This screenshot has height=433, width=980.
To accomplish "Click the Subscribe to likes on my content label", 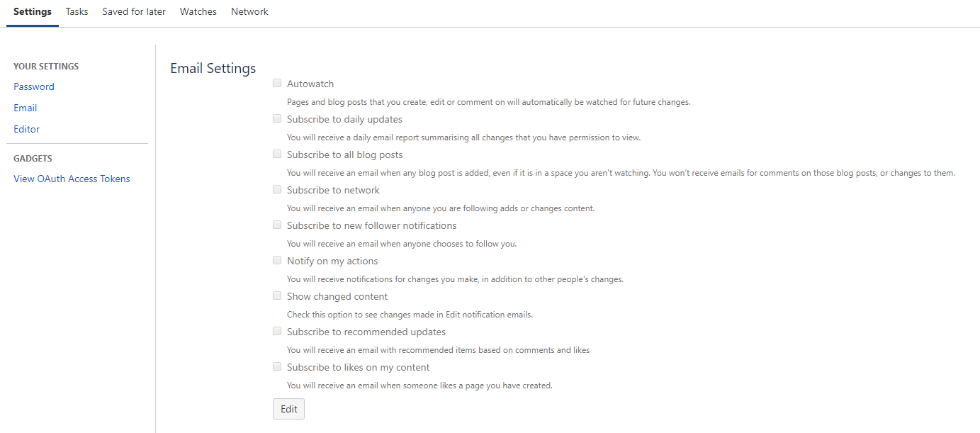I will (359, 367).
